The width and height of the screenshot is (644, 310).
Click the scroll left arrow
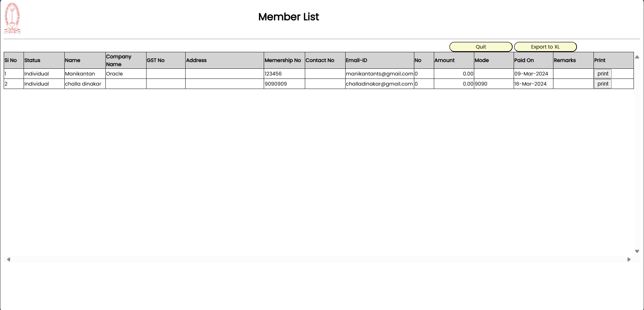coord(9,259)
